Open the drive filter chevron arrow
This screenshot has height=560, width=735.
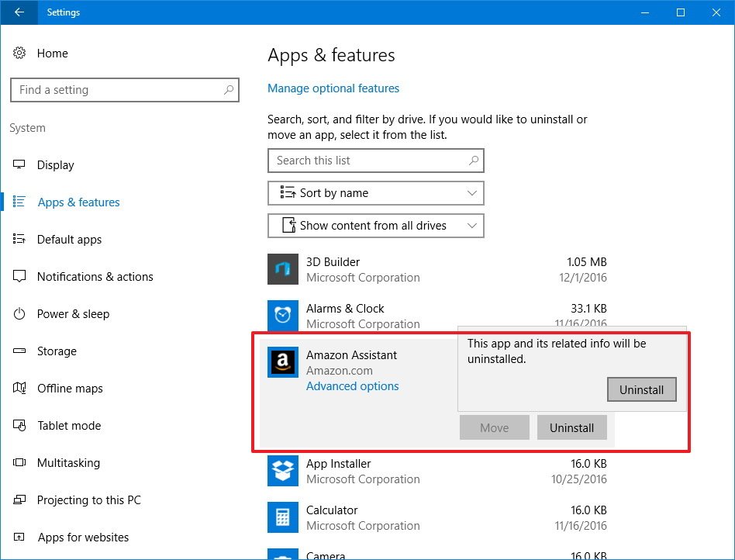(472, 225)
